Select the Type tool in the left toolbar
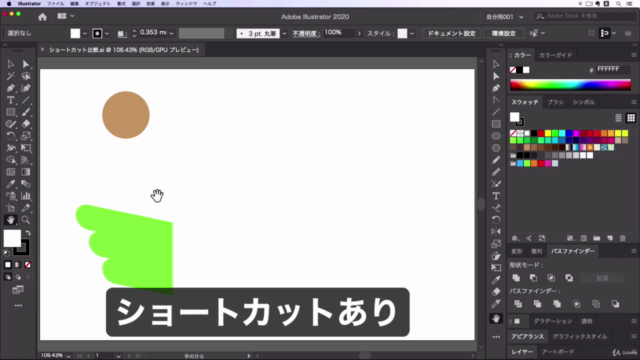640x360 pixels. coord(11,100)
